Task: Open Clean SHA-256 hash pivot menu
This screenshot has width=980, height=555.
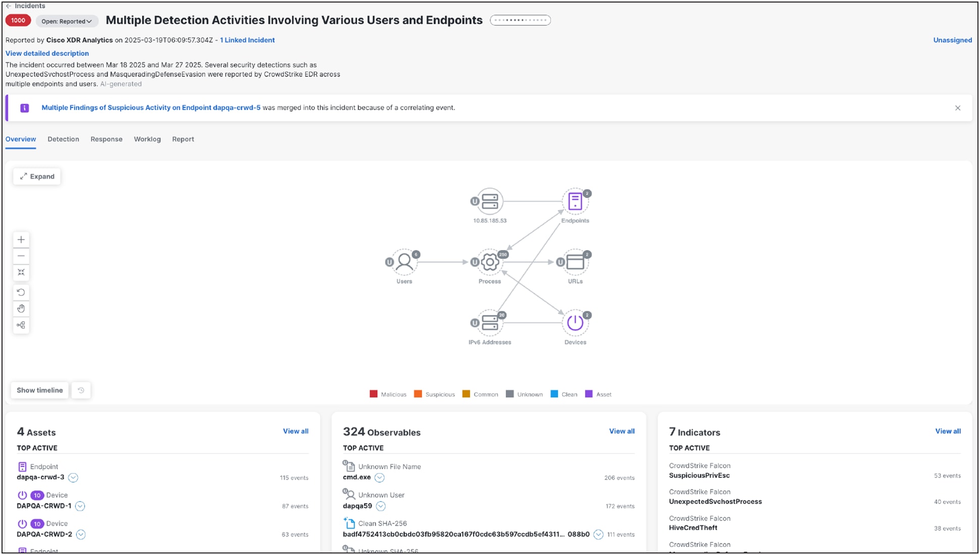Action: click(x=598, y=534)
